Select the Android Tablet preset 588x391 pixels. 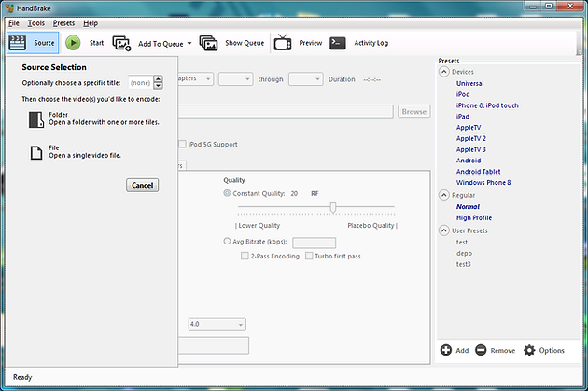pyautogui.click(x=478, y=172)
